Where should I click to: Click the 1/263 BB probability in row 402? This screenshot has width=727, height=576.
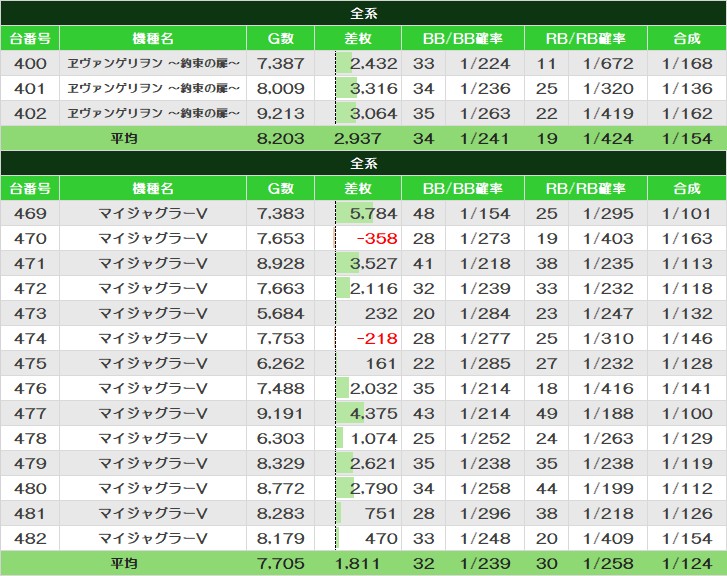coord(485,114)
